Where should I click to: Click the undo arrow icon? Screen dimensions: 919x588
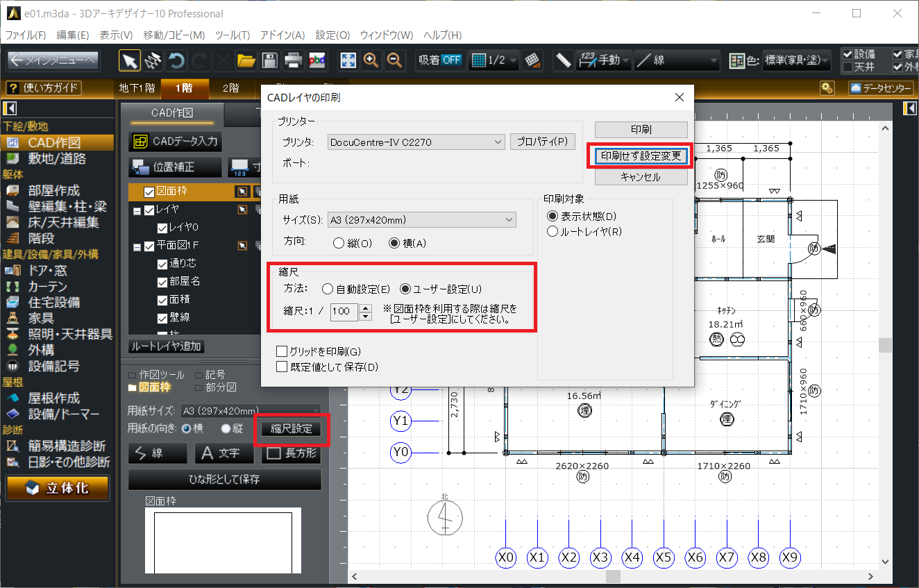click(176, 60)
